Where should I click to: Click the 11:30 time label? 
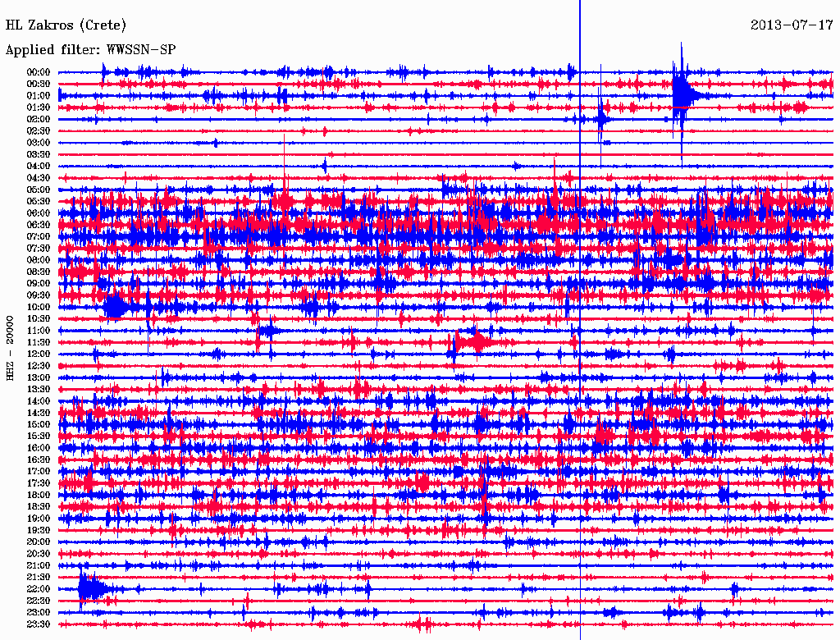[39, 342]
